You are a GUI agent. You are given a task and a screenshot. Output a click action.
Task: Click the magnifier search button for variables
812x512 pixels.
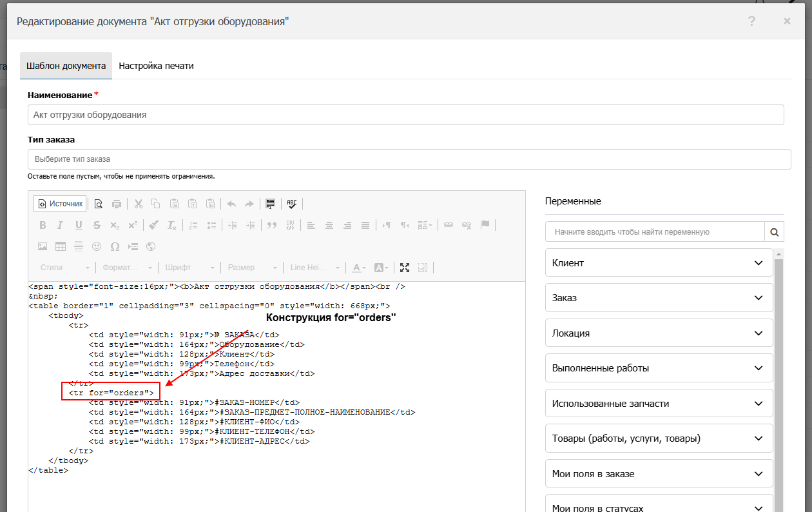pyautogui.click(x=774, y=231)
